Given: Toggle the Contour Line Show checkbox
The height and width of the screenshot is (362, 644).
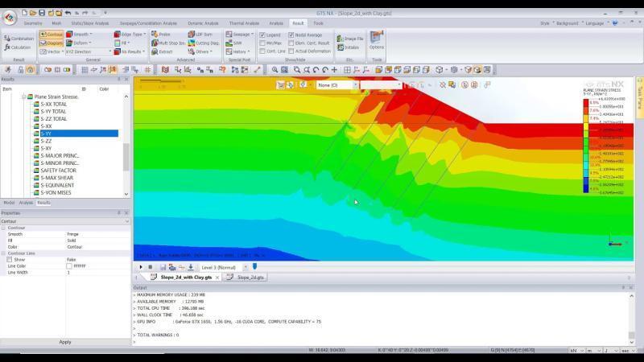Looking at the screenshot, I should [x=9, y=259].
